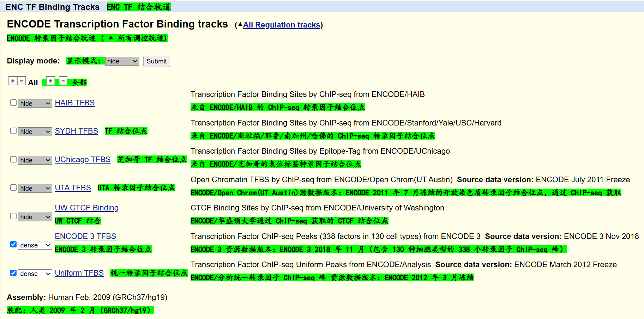This screenshot has width=644, height=319.
Task: Open the ENCODE 3 TFBS track page
Action: point(85,236)
